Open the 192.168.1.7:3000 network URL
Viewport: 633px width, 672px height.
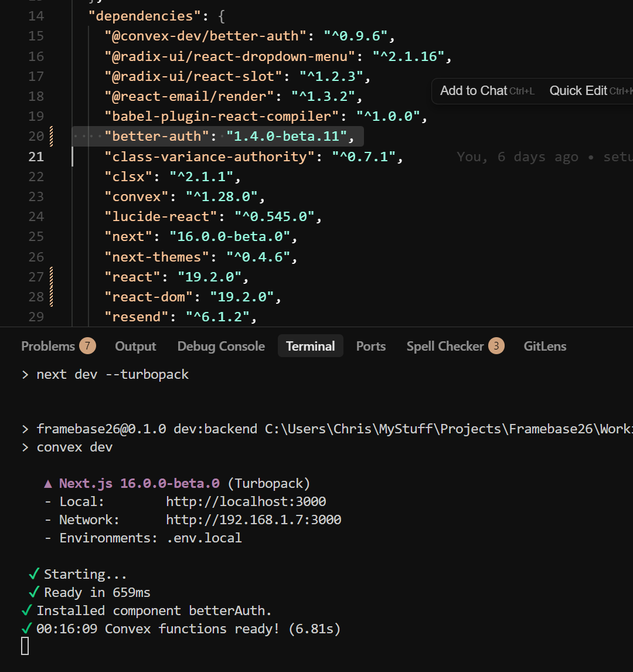[x=253, y=520]
